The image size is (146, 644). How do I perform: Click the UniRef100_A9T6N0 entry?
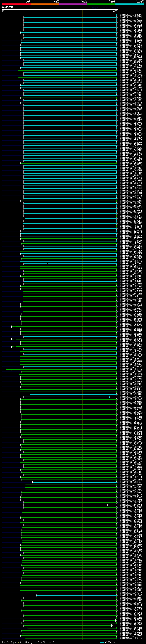(x=131, y=35)
